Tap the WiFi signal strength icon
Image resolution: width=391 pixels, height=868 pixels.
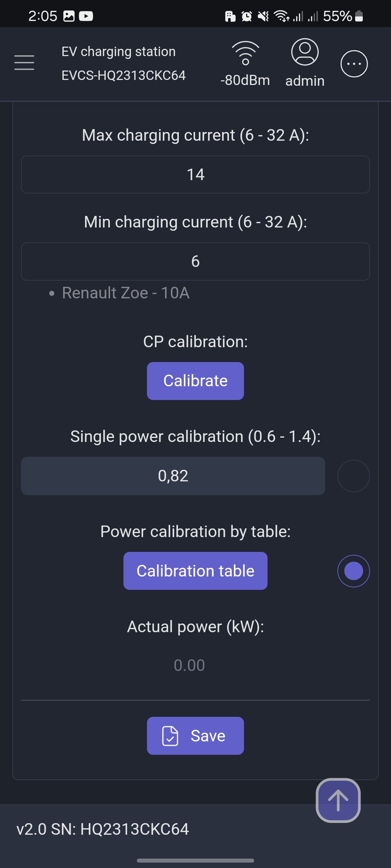pos(245,53)
